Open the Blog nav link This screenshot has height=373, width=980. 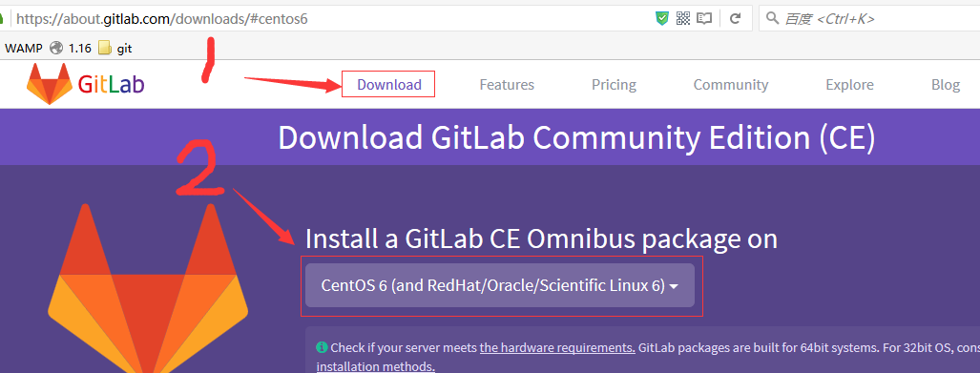tap(945, 84)
